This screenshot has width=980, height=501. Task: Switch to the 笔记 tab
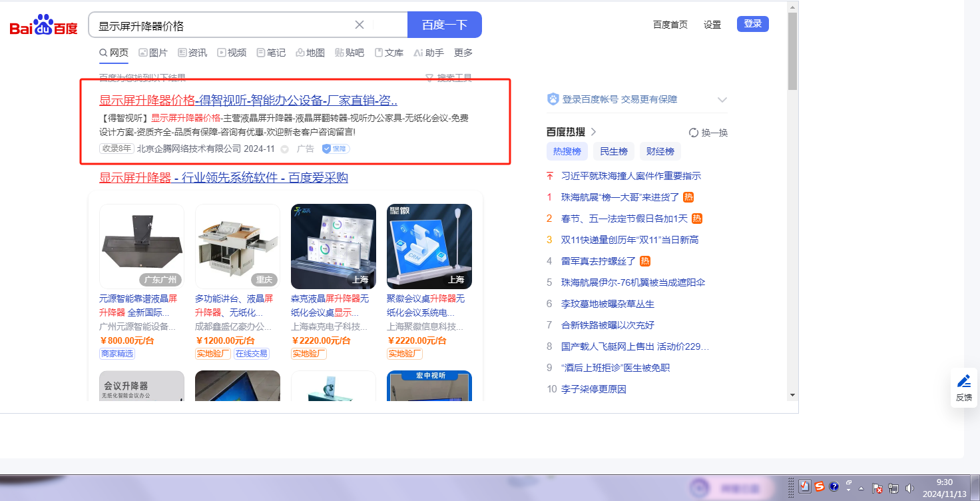(x=271, y=53)
